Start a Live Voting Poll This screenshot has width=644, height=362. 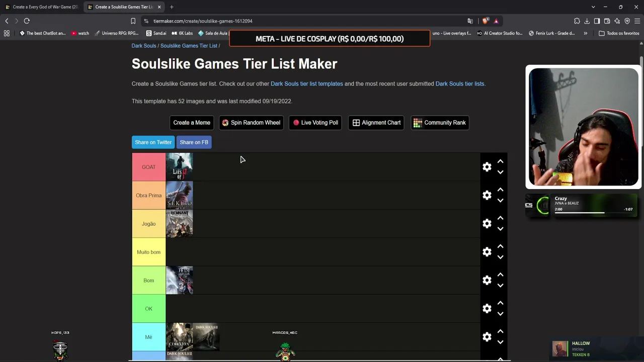(x=315, y=123)
